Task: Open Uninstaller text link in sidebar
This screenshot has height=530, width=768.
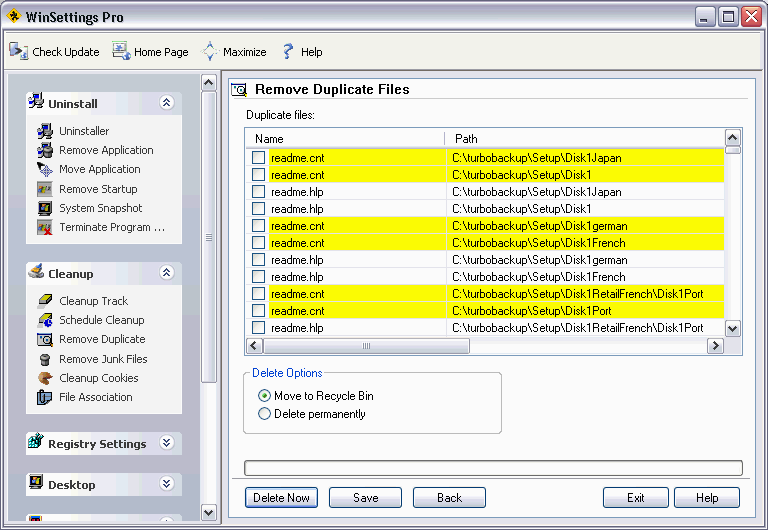Action: pos(84,131)
